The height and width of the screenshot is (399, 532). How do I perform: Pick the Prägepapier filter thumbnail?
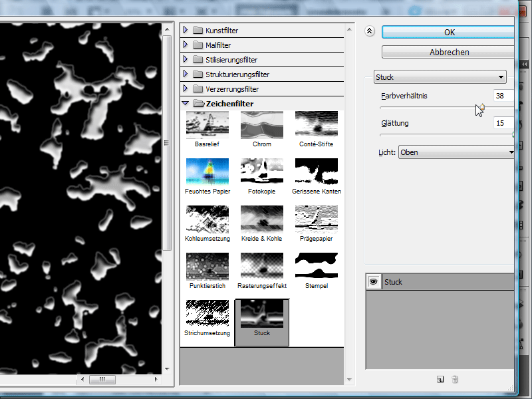pos(317,219)
